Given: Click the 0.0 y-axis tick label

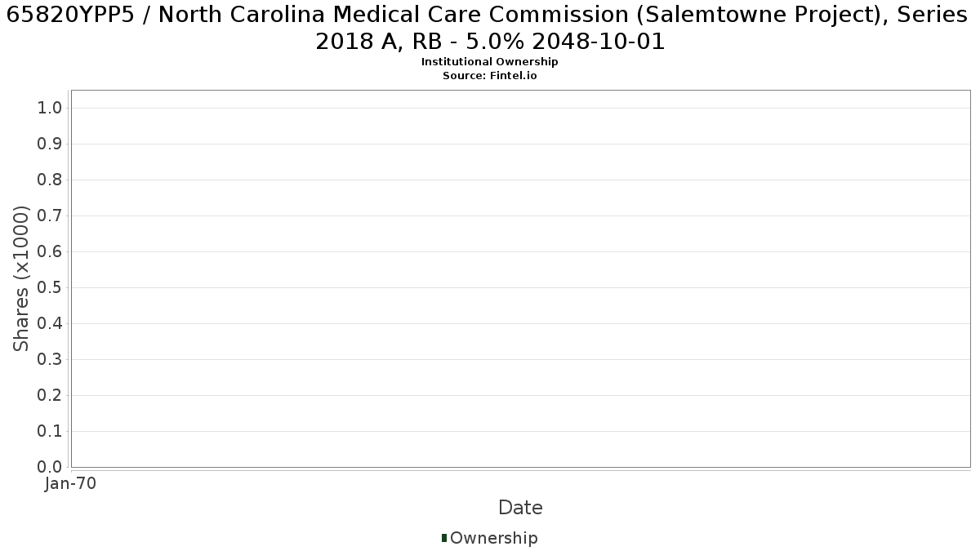Looking at the screenshot, I should pos(51,468).
